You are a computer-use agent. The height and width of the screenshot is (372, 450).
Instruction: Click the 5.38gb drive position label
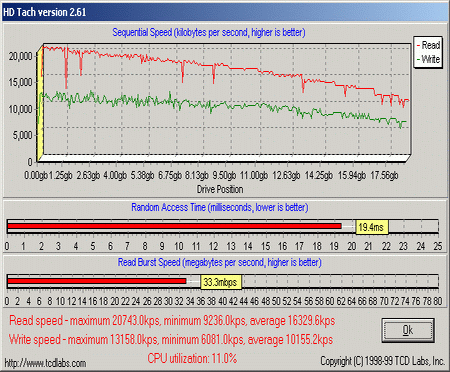pos(142,175)
